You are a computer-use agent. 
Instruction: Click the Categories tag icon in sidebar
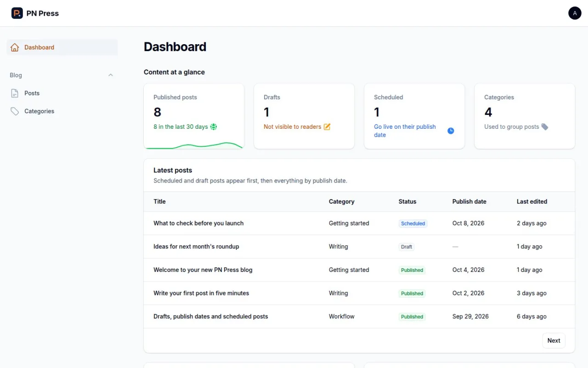click(x=15, y=111)
